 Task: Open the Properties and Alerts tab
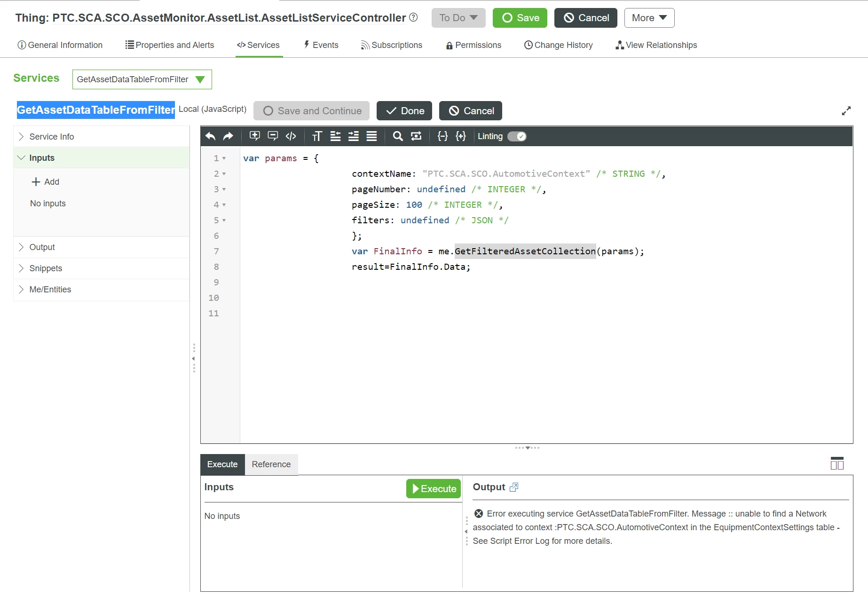(x=170, y=45)
